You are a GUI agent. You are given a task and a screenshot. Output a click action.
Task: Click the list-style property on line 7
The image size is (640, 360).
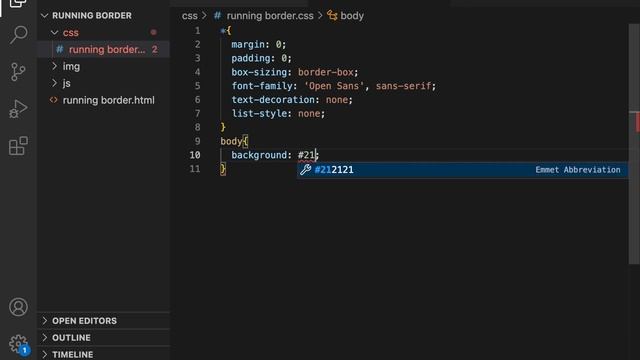[x=259, y=114]
